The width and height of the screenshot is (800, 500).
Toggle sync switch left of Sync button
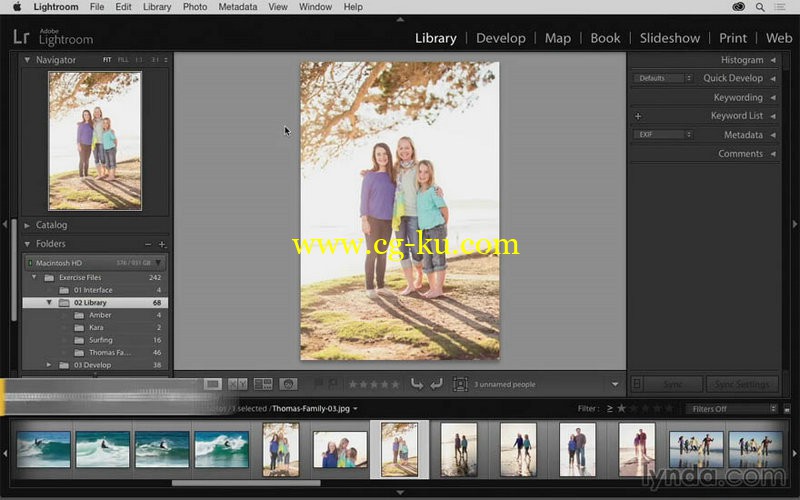[x=637, y=384]
